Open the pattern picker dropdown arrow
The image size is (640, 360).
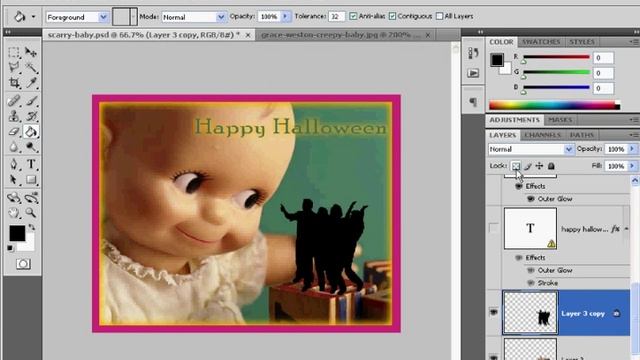point(133,17)
